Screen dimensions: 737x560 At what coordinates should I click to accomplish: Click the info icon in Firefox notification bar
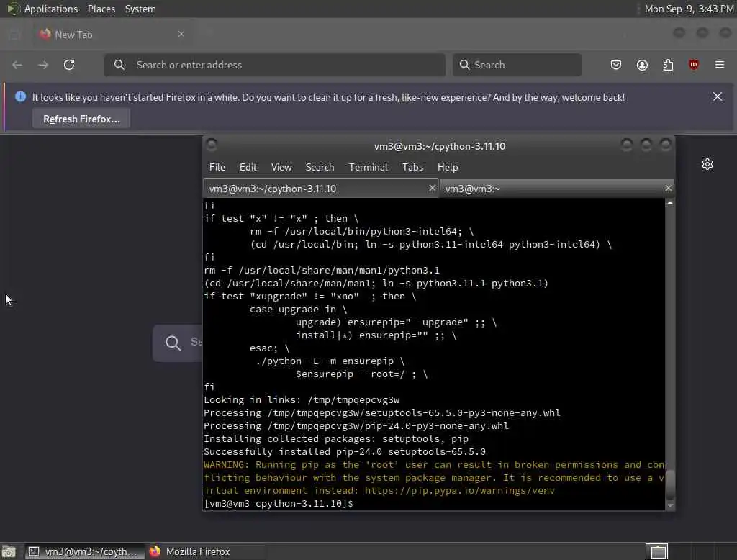[x=20, y=96]
